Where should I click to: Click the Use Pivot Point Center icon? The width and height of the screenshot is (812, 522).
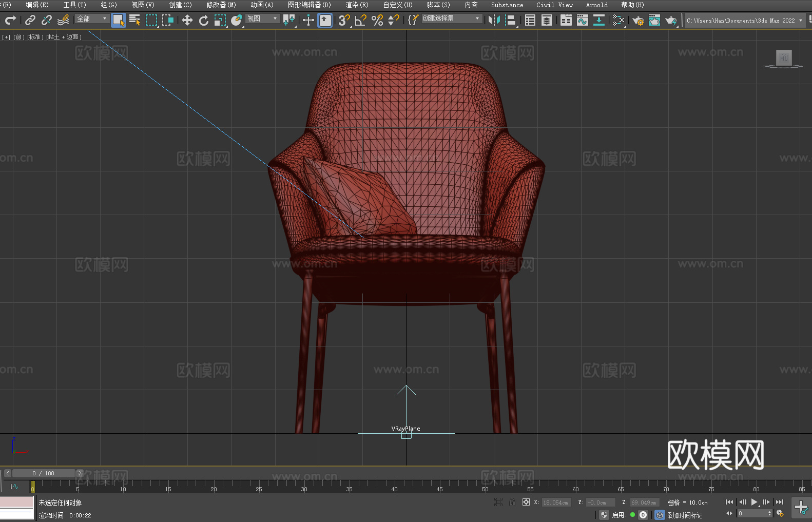pos(289,20)
